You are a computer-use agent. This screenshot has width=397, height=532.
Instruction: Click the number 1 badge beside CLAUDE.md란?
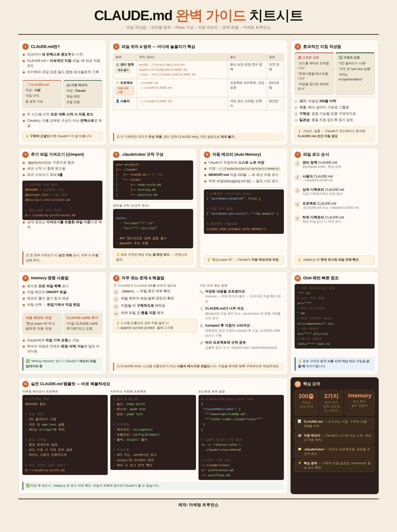click(x=25, y=47)
